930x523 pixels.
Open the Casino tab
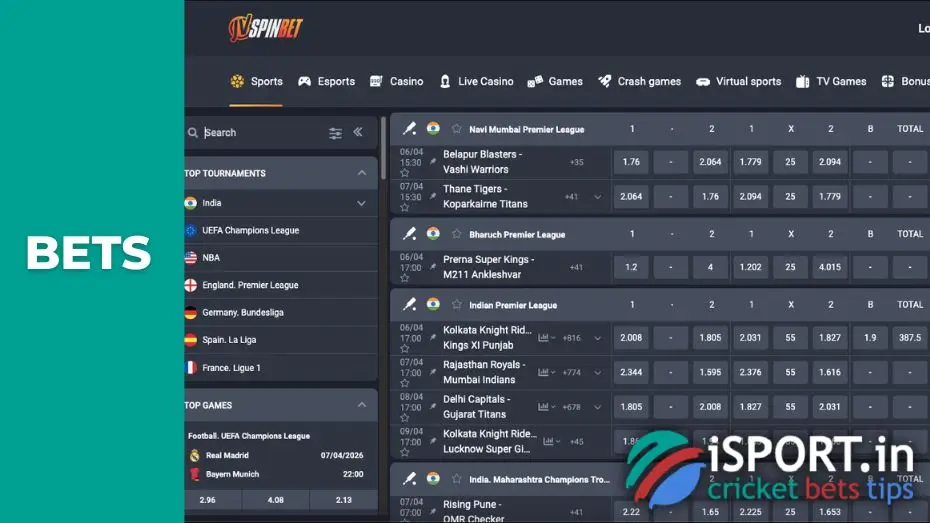396,82
